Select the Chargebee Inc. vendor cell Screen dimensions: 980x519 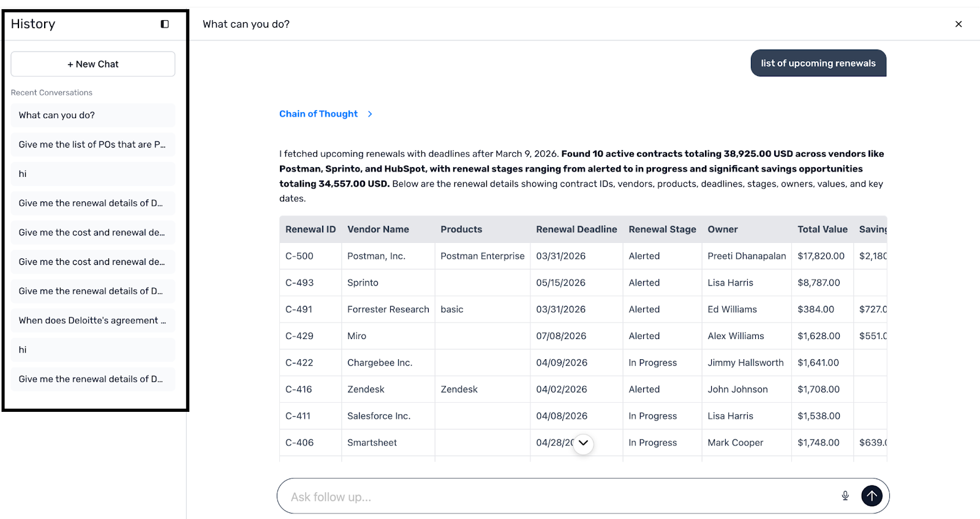(380, 363)
